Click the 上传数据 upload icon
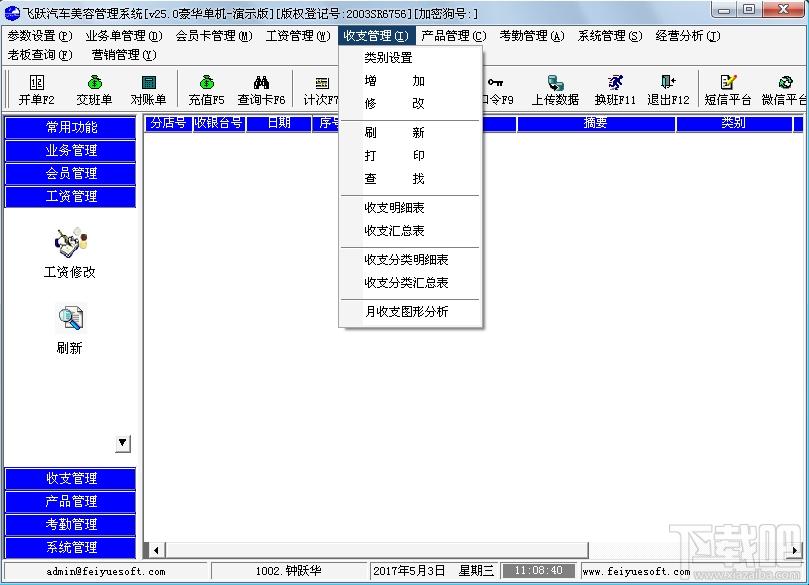This screenshot has width=809, height=585. [x=555, y=82]
